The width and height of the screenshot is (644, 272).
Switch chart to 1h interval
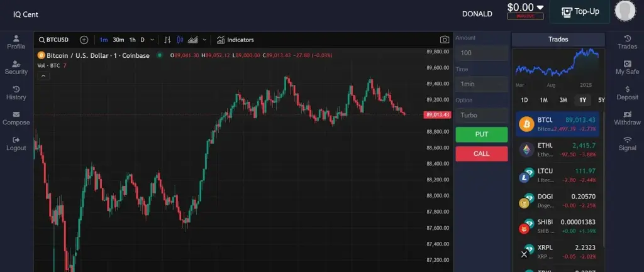click(x=132, y=40)
